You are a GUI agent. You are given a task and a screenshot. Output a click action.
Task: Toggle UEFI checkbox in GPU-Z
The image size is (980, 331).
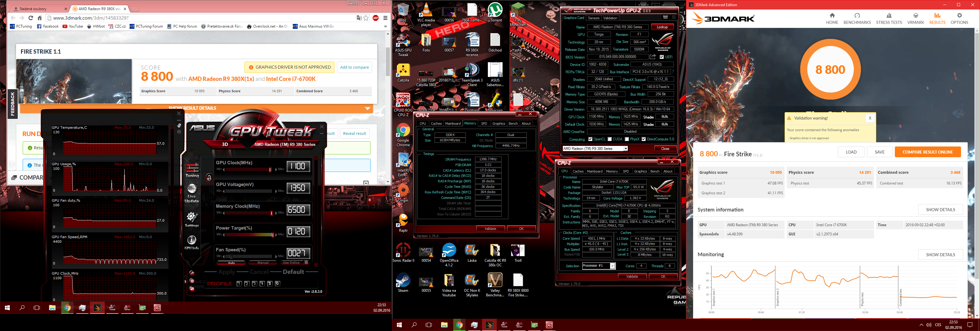661,57
